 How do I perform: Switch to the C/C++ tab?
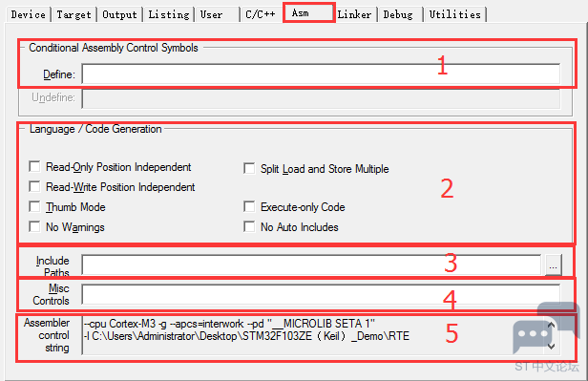(261, 14)
